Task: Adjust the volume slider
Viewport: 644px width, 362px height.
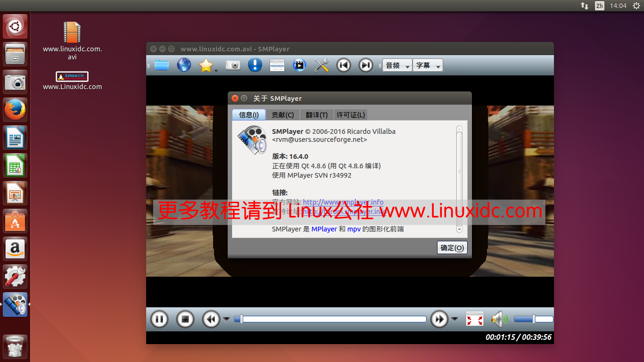Action: pyautogui.click(x=533, y=319)
